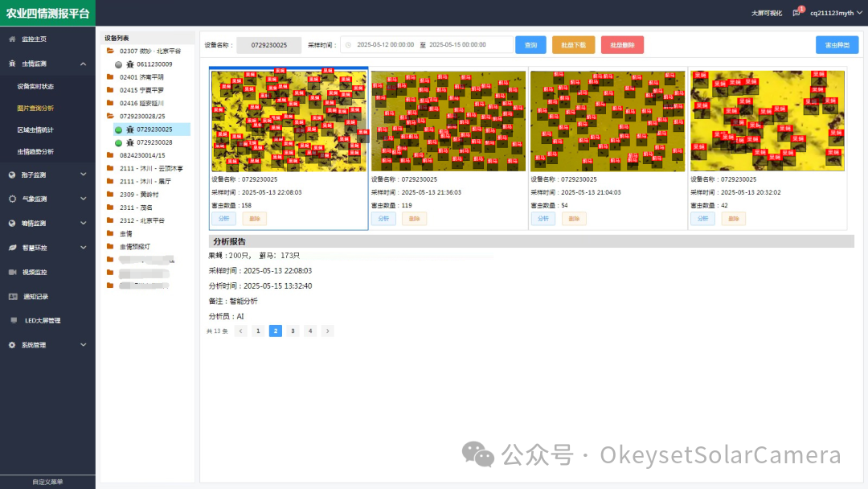Click the 墒情监测 globe icon
868x489 pixels.
point(12,223)
